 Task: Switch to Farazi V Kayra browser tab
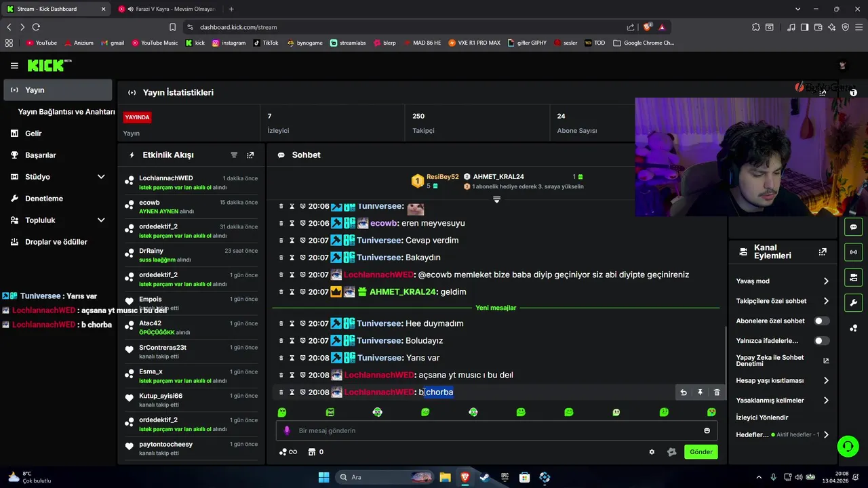click(168, 9)
